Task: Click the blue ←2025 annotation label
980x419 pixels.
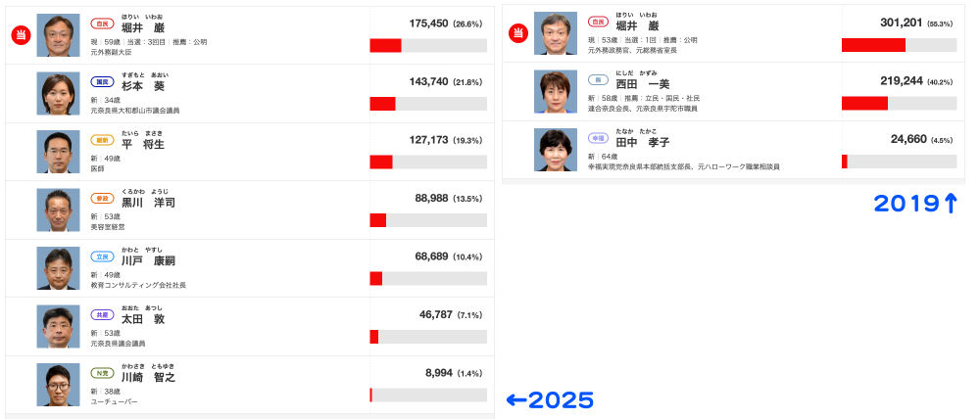Action: (x=550, y=399)
